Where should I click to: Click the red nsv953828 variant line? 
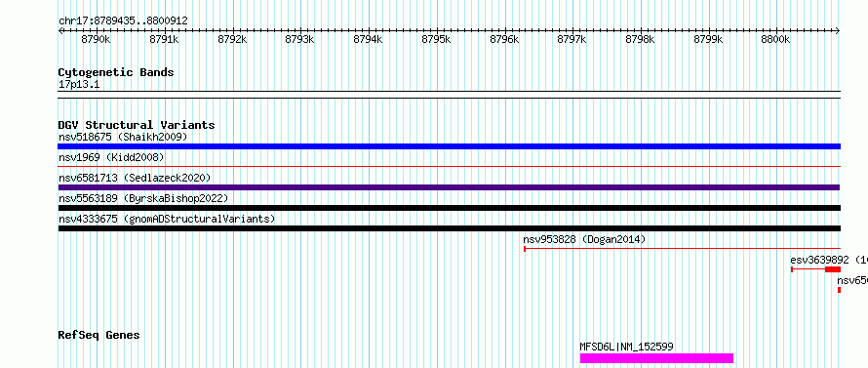(x=682, y=249)
